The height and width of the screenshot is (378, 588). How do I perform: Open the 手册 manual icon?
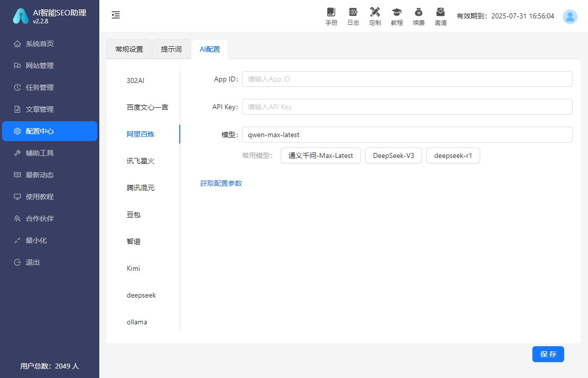point(331,16)
